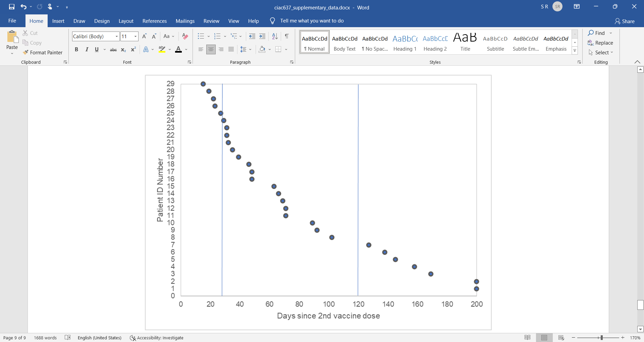The width and height of the screenshot is (644, 342).
Task: Switch to the Layout tab
Action: coord(126,21)
